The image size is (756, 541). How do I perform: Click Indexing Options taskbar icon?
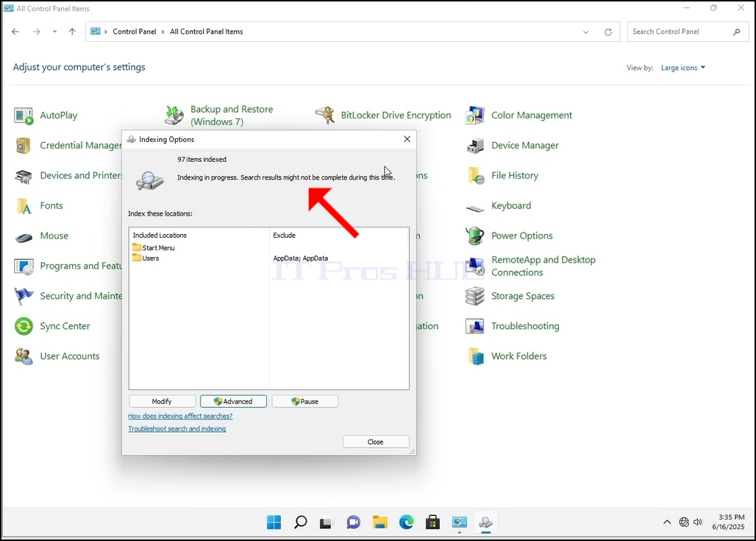[485, 522]
